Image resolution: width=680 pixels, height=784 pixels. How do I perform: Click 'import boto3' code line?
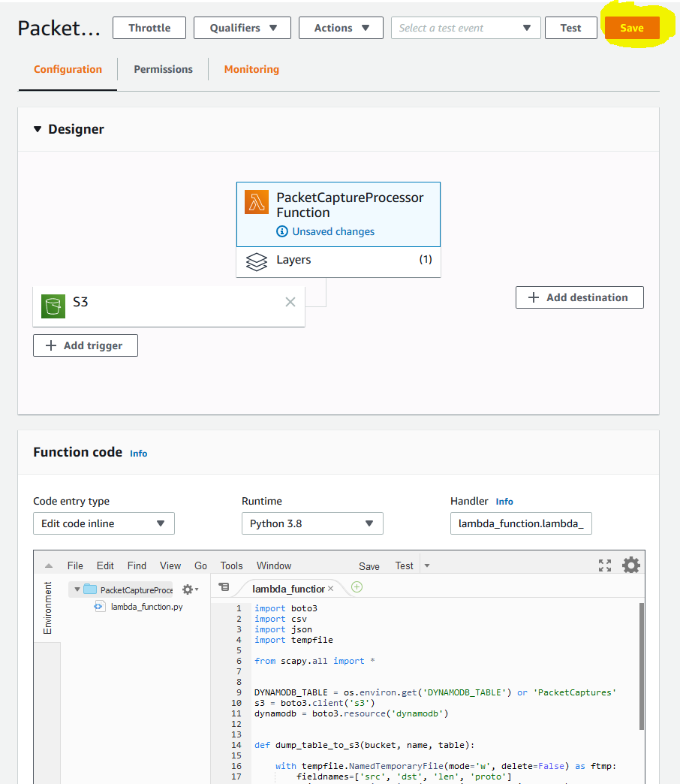click(286, 608)
